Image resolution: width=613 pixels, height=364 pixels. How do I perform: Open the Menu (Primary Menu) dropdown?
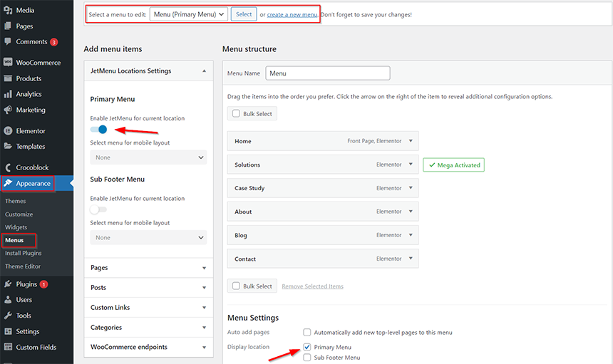(188, 14)
